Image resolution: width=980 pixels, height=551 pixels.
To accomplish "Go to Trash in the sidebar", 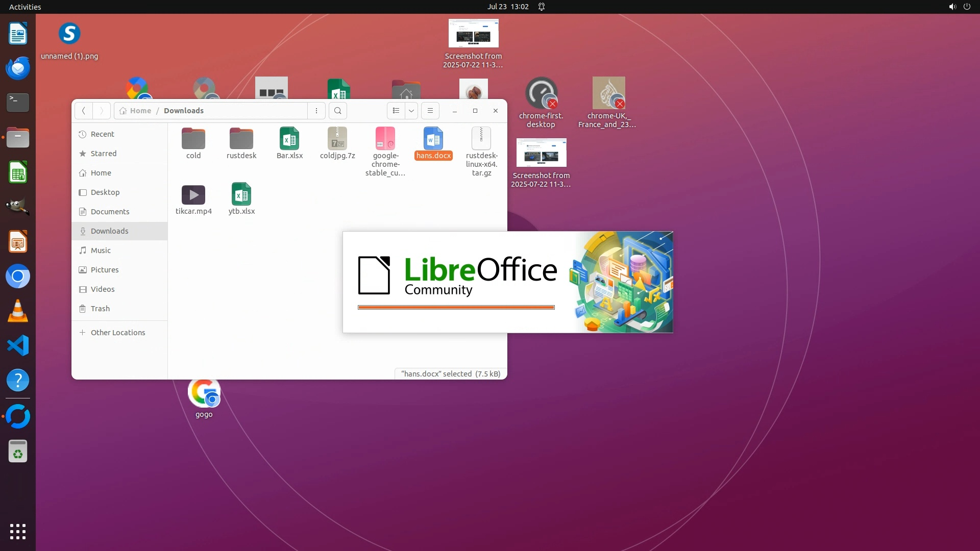I will (x=100, y=309).
